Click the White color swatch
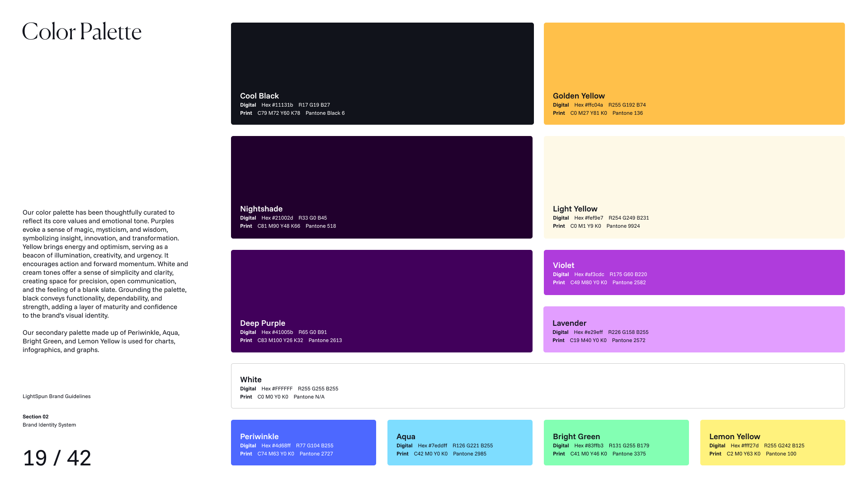The width and height of the screenshot is (868, 488). click(x=538, y=386)
